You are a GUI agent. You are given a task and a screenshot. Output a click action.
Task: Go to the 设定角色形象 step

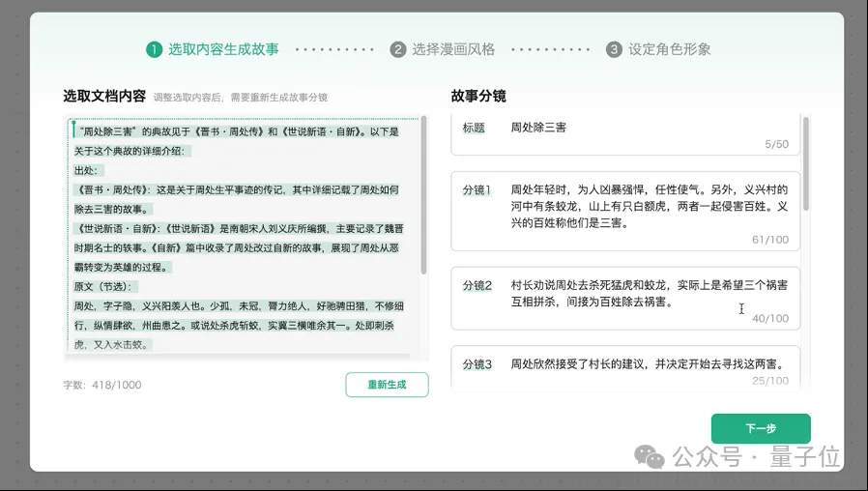(x=669, y=49)
